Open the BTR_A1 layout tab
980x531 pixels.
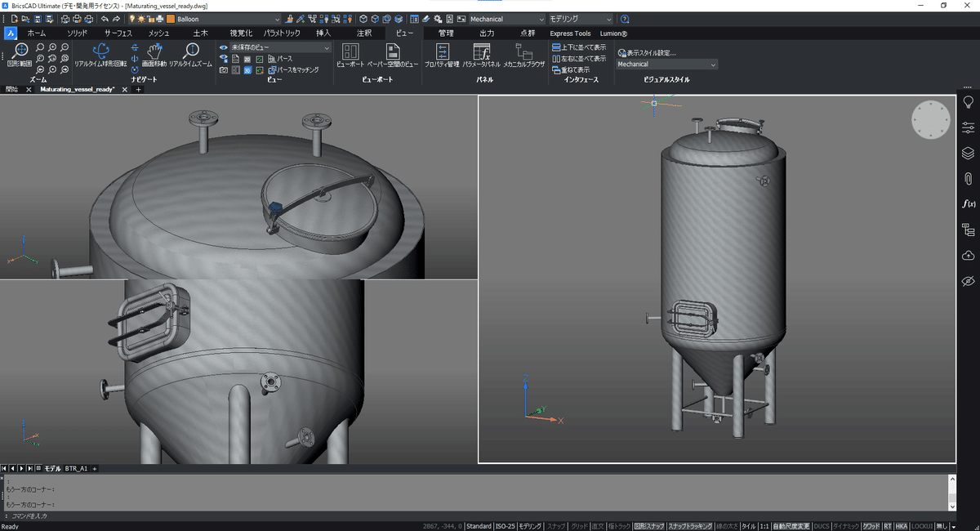76,469
